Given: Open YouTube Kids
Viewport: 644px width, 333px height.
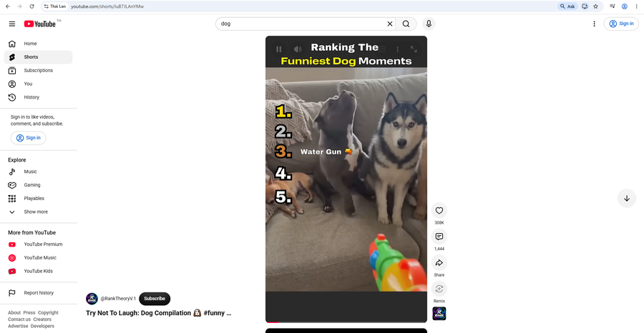Looking at the screenshot, I should [x=38, y=271].
